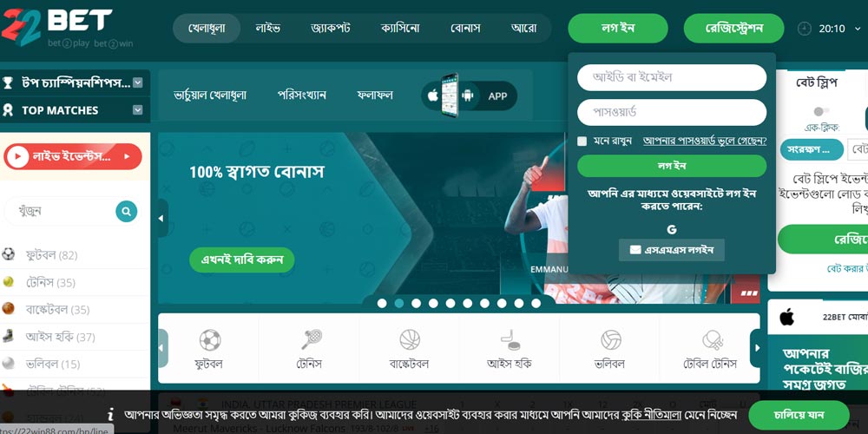Tick the মনে রাখুন remember me checkbox
Screen dimensions: 868x434
[x=582, y=141]
